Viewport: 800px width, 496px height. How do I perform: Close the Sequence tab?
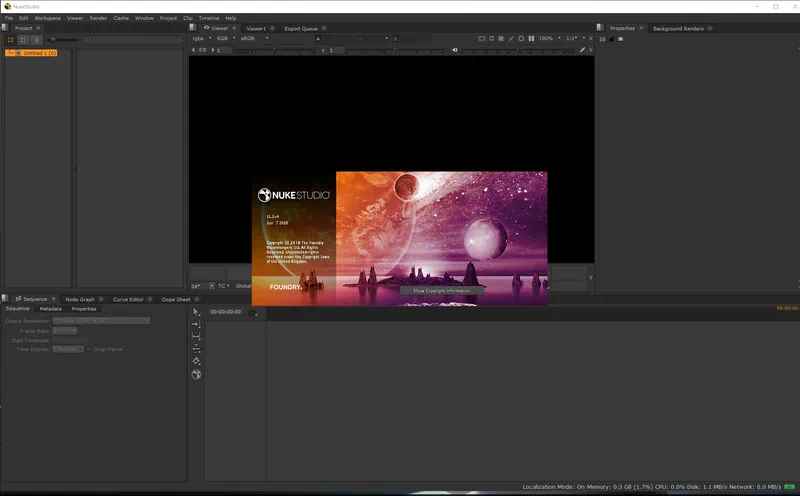(53, 299)
